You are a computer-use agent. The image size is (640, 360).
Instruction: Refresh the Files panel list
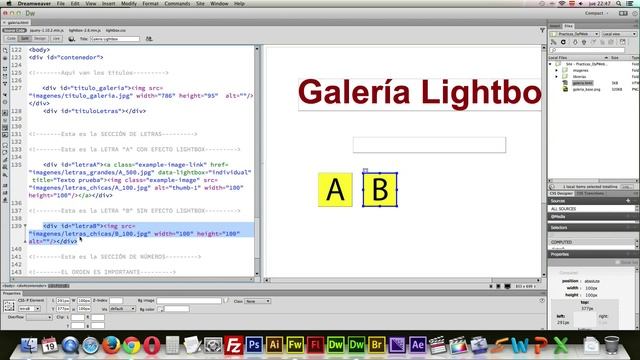(563, 42)
